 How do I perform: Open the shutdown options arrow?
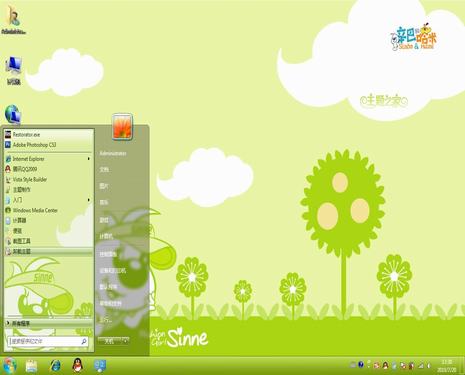pos(126,341)
